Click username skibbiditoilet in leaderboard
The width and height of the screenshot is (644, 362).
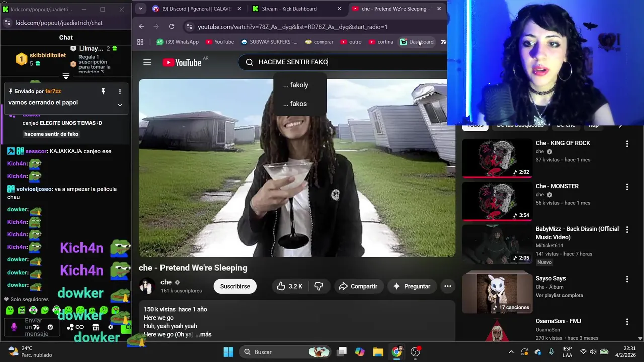pyautogui.click(x=48, y=55)
